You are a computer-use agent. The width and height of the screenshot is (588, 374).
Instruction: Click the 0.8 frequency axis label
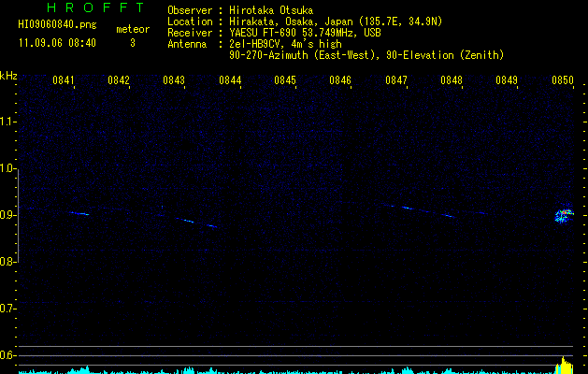pos(7,262)
